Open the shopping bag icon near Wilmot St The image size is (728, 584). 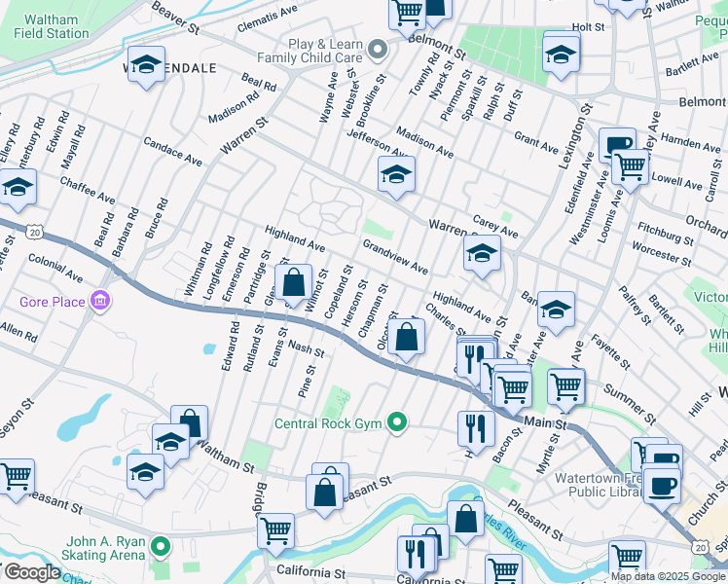pyautogui.click(x=293, y=283)
